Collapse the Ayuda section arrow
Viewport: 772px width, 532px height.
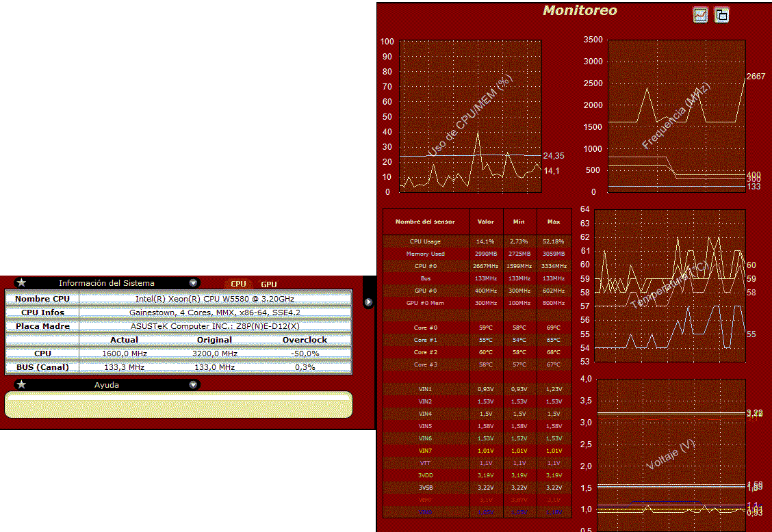point(193,385)
